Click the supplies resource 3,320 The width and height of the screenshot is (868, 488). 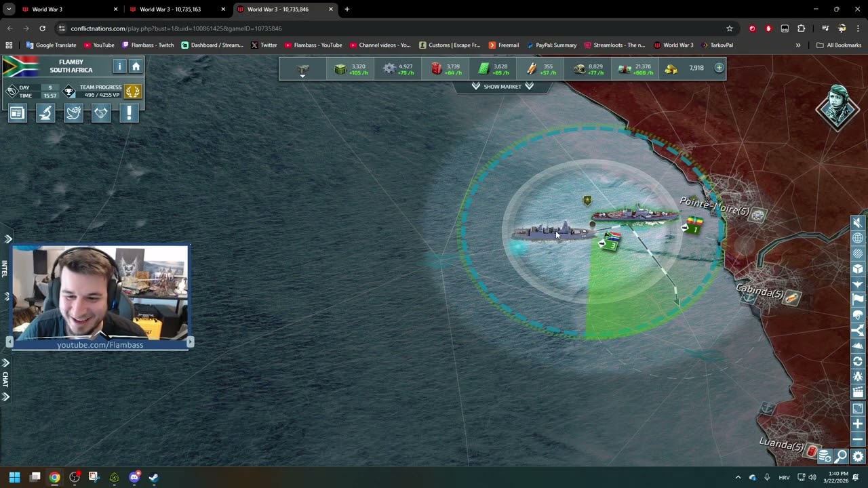pos(351,69)
